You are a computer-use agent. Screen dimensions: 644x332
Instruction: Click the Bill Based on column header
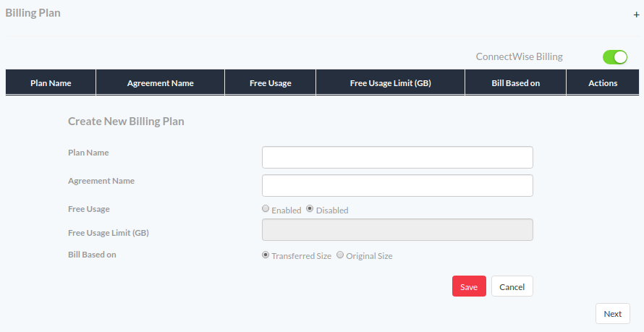(515, 82)
